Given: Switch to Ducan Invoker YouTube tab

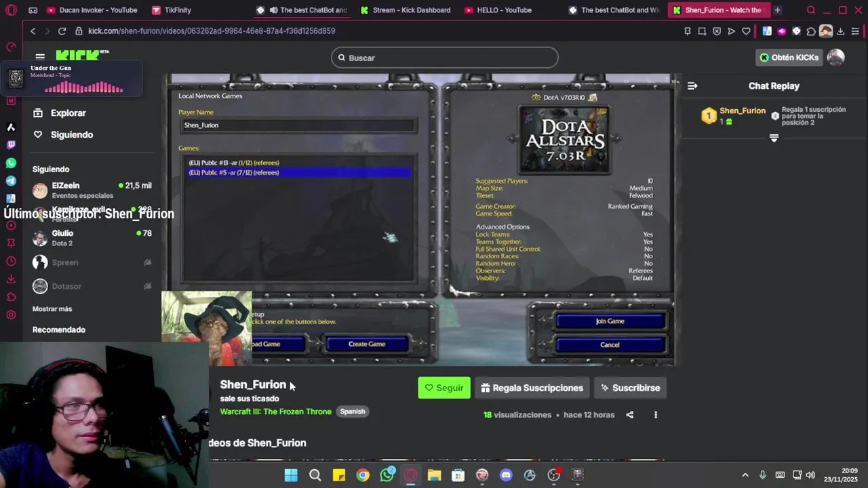Looking at the screenshot, I should [92, 10].
